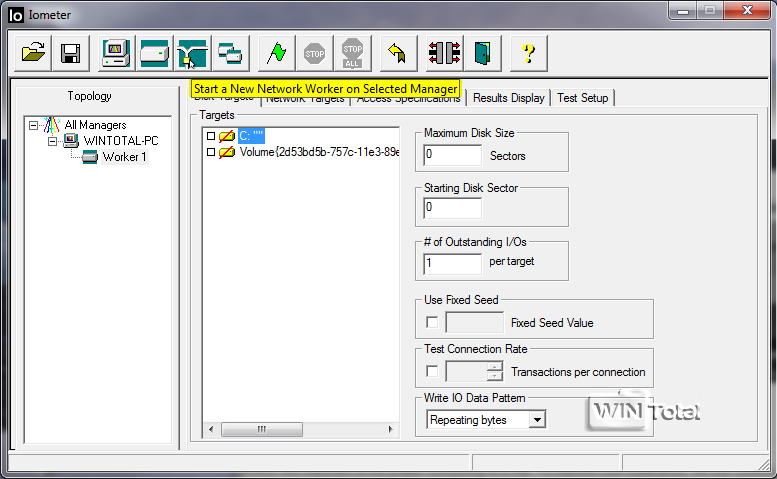The width and height of the screenshot is (777, 479).
Task: Check the Volume{2d53bd5b target checkbox
Action: [x=211, y=152]
